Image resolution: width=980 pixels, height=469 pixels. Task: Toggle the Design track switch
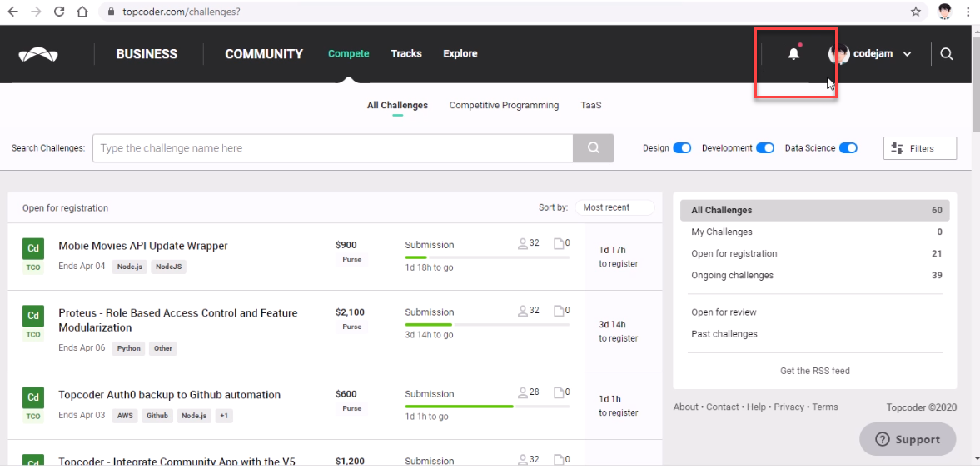coord(682,148)
